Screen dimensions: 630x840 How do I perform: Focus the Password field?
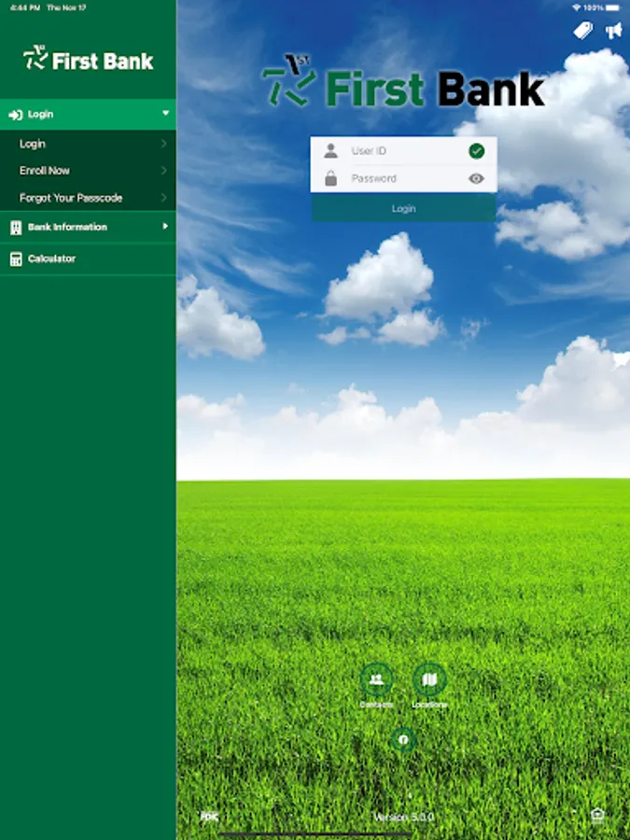coord(403,178)
